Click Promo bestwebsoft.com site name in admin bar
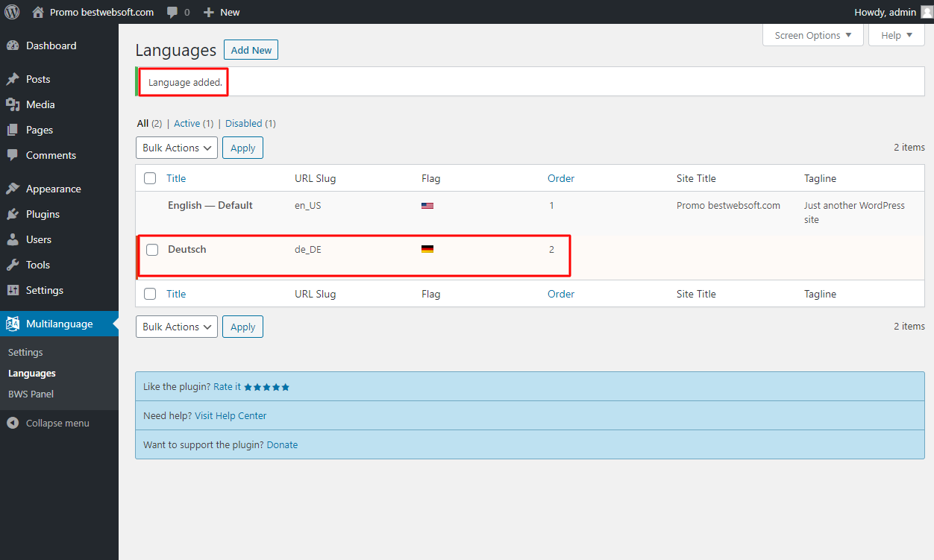 [102, 12]
